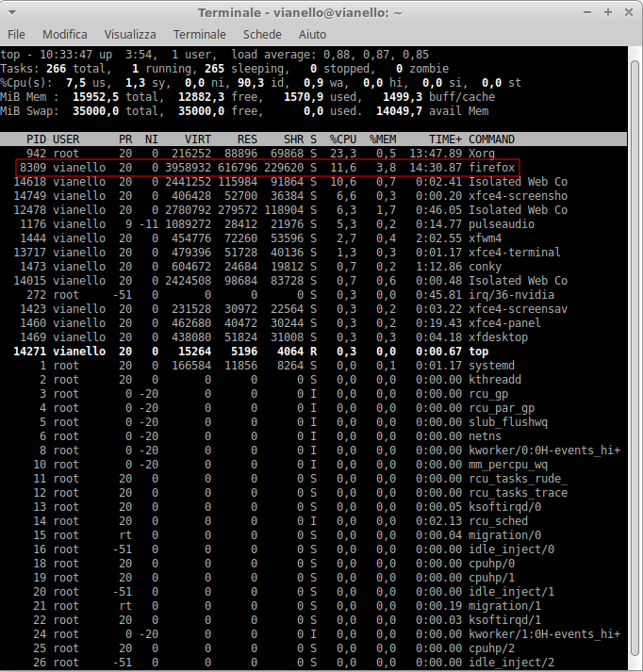Click the terminal vertical scrollbar thumb
This screenshot has width=643, height=672.
point(635,358)
